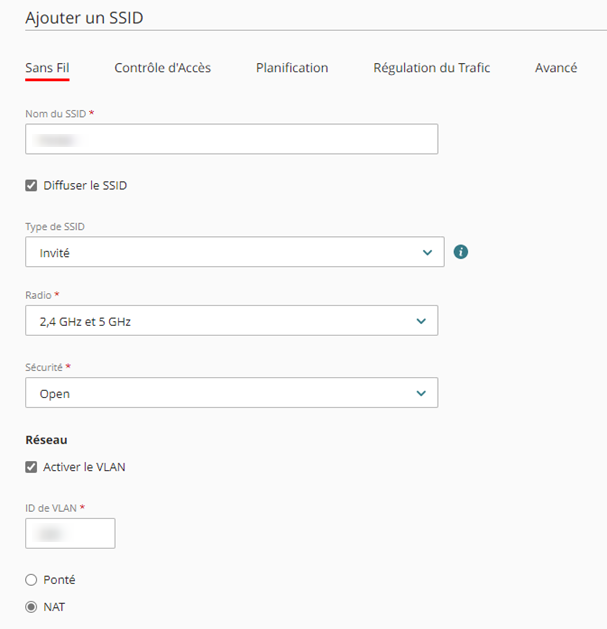This screenshot has height=629, width=607.
Task: Click the chevron arrow in Radio field
Action: (420, 321)
